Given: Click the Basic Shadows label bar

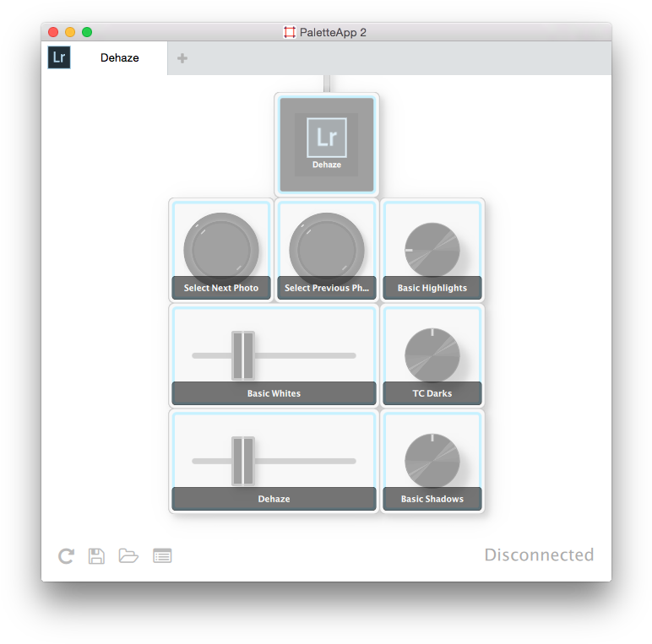Looking at the screenshot, I should 432,499.
